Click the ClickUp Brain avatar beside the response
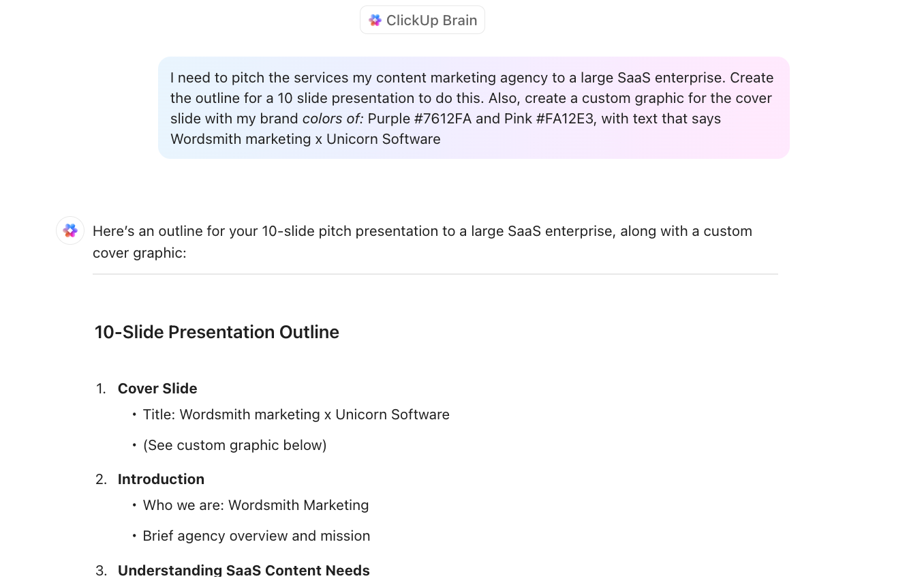The height and width of the screenshot is (585, 924). coord(70,230)
